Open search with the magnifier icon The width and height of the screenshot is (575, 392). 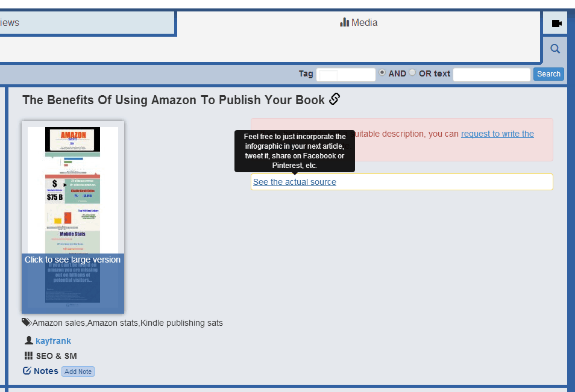coord(555,49)
